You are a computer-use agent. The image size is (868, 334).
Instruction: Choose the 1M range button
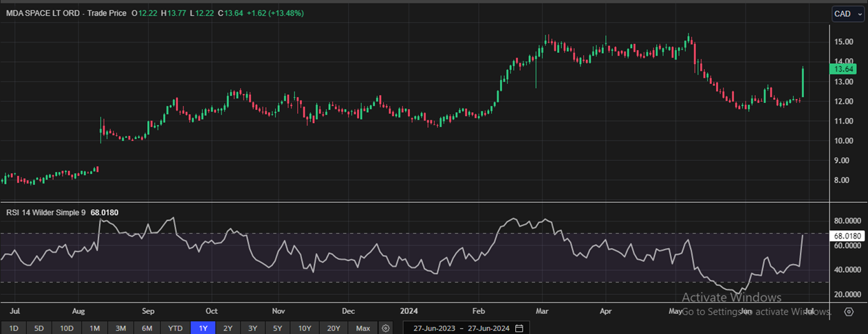pyautogui.click(x=94, y=328)
